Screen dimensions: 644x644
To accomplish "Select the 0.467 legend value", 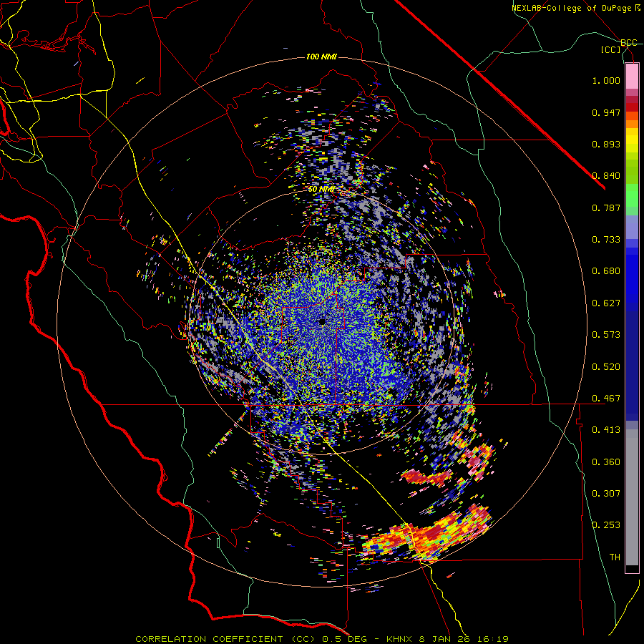I will pos(606,399).
